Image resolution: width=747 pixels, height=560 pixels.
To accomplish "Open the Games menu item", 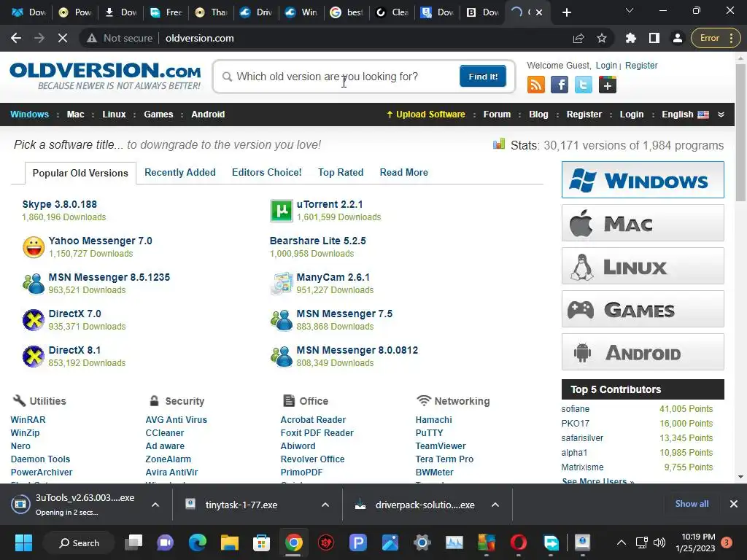I will (x=158, y=114).
